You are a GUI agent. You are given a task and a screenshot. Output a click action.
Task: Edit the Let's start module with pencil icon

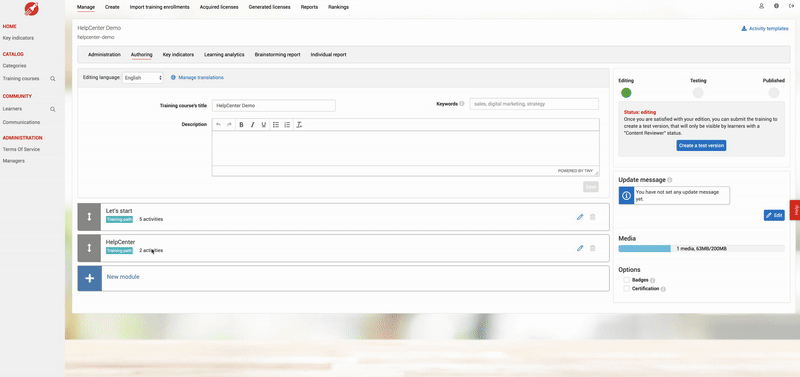pyautogui.click(x=580, y=217)
